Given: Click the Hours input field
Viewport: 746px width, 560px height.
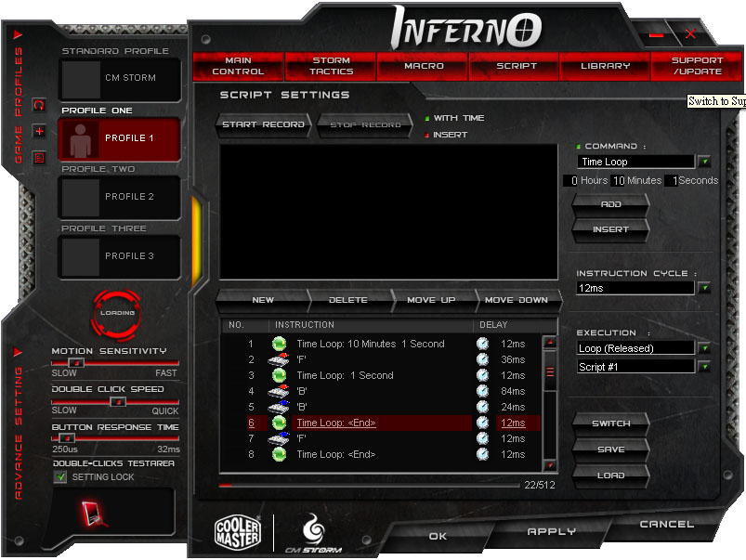Looking at the screenshot, I should tap(571, 181).
